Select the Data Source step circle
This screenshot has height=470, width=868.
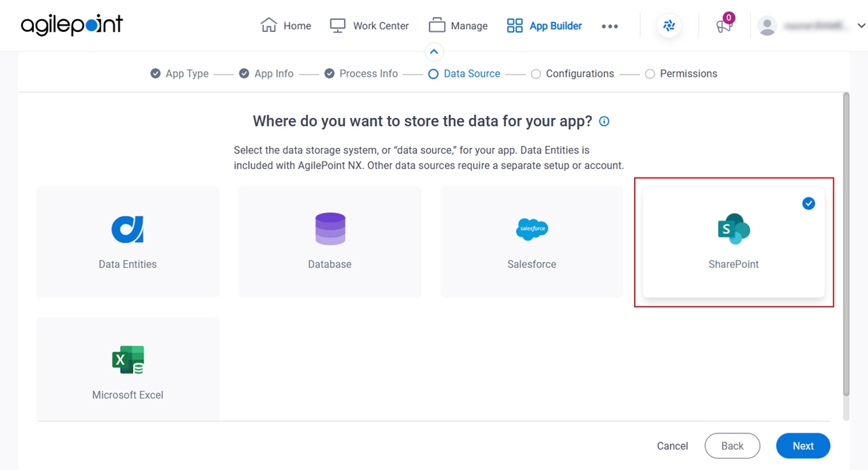coord(433,74)
